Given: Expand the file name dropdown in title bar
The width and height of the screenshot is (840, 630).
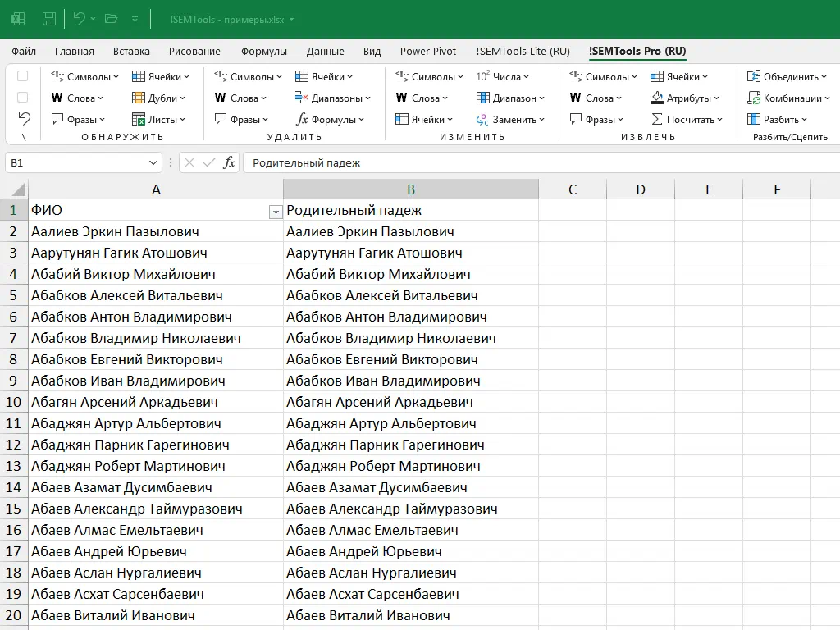Looking at the screenshot, I should pyautogui.click(x=292, y=20).
